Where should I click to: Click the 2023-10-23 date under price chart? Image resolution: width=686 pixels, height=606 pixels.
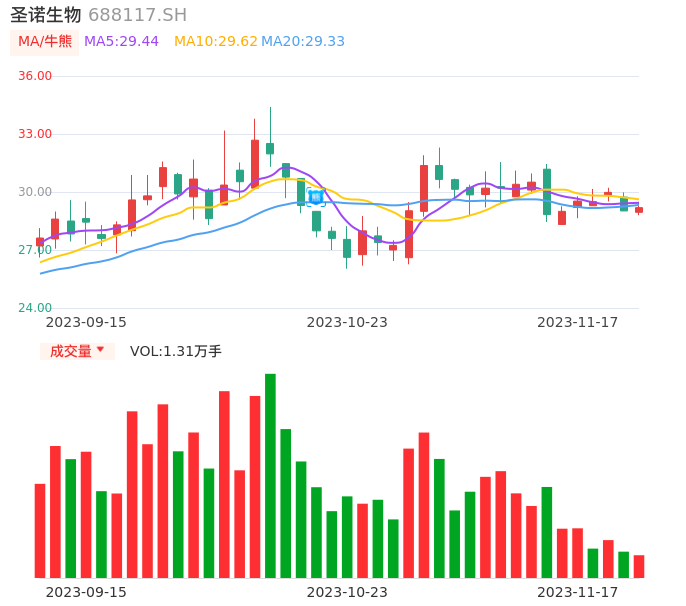tap(347, 322)
